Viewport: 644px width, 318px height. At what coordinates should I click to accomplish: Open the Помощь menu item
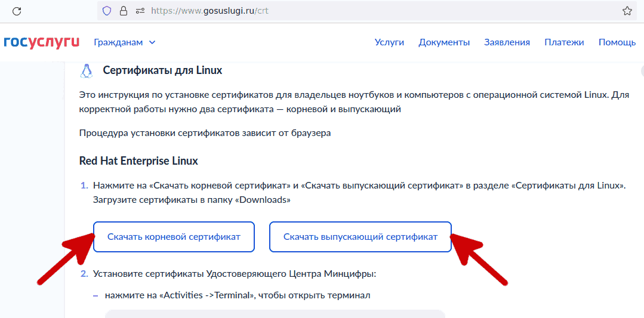point(617,42)
